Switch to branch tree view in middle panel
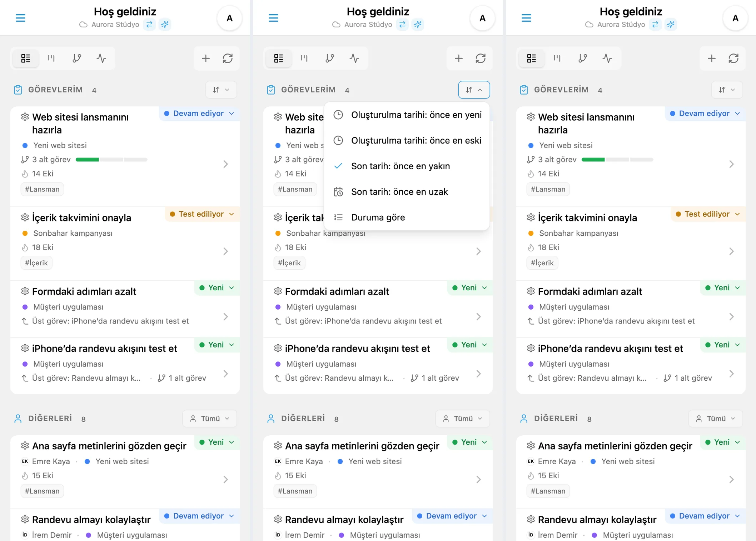This screenshot has width=756, height=541. [330, 58]
